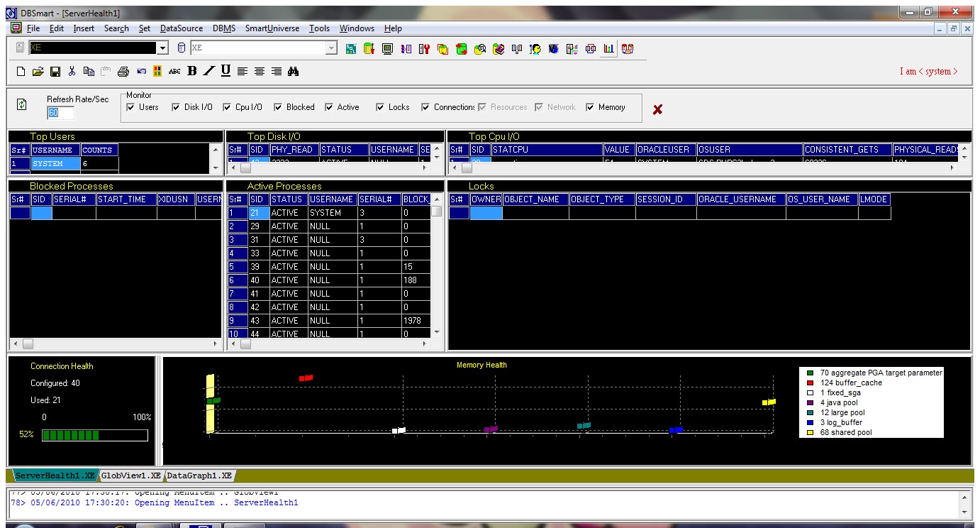Expand the black XE connection dropdown arrow
The height and width of the screenshot is (528, 980).
[x=162, y=48]
